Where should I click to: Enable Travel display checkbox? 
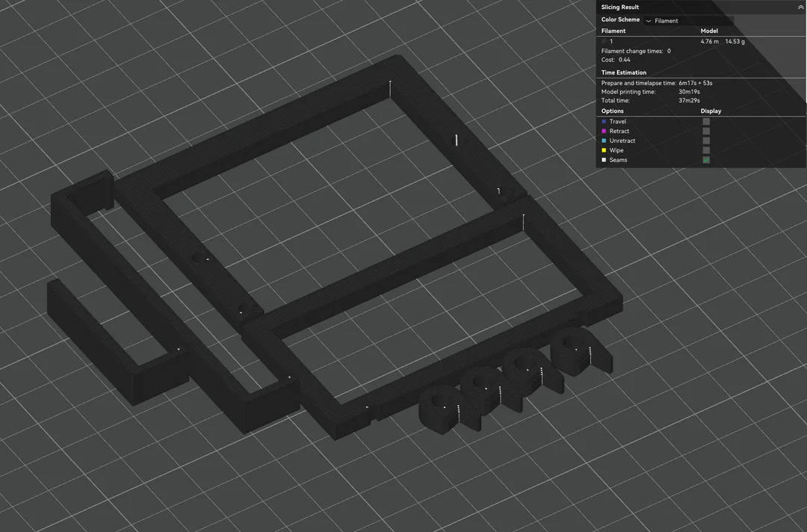tap(706, 122)
